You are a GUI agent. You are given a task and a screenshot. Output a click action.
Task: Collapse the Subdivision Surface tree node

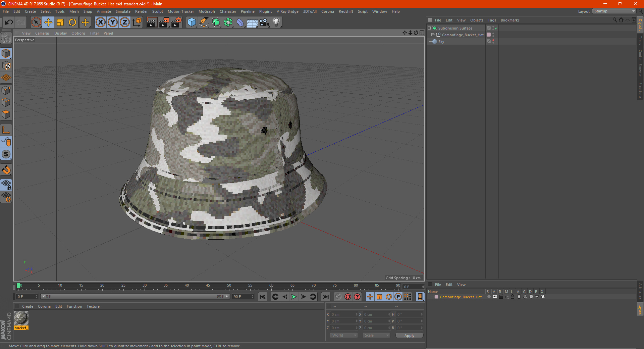coord(429,28)
